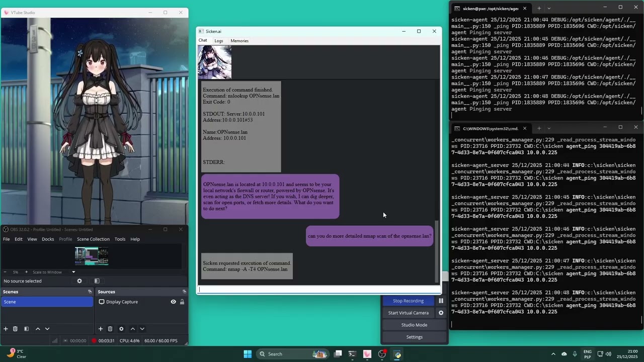Select the Scene item in Scenes list
The height and width of the screenshot is (362, 644).
click(x=47, y=302)
